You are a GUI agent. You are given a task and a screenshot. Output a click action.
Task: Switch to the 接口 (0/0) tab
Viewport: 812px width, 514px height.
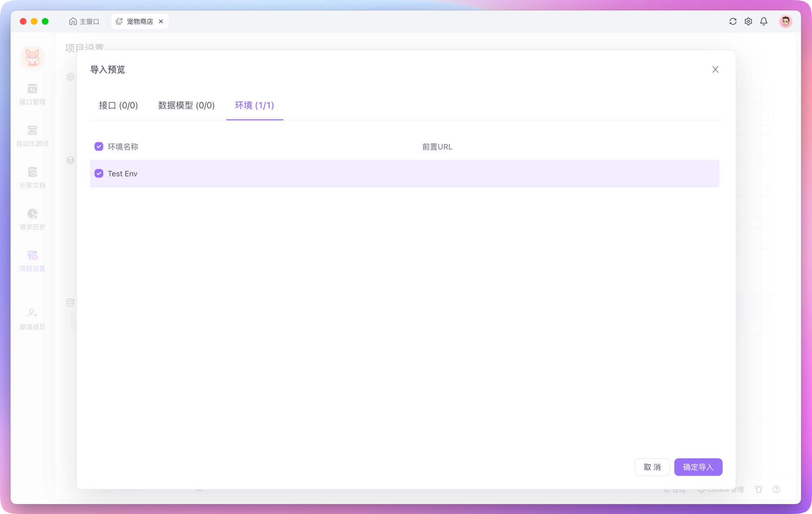118,105
